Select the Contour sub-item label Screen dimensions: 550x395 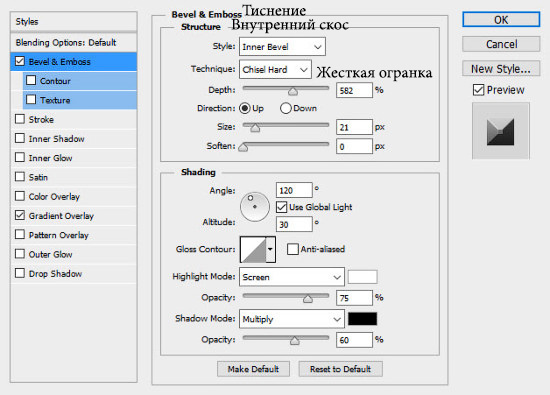coord(55,81)
